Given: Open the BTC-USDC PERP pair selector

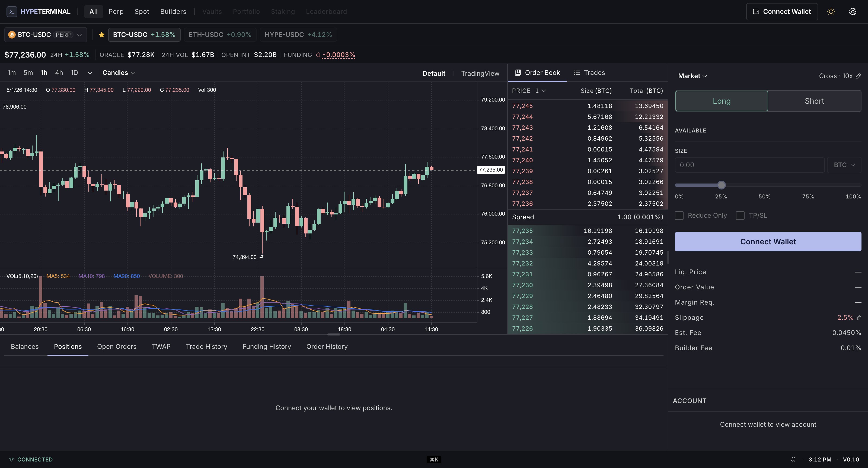Looking at the screenshot, I should coord(46,35).
